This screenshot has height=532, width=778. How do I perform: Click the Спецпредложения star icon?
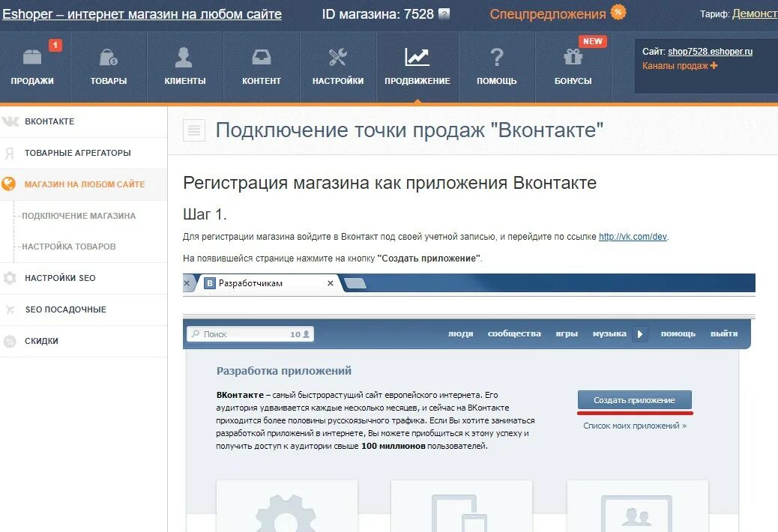click(x=618, y=12)
